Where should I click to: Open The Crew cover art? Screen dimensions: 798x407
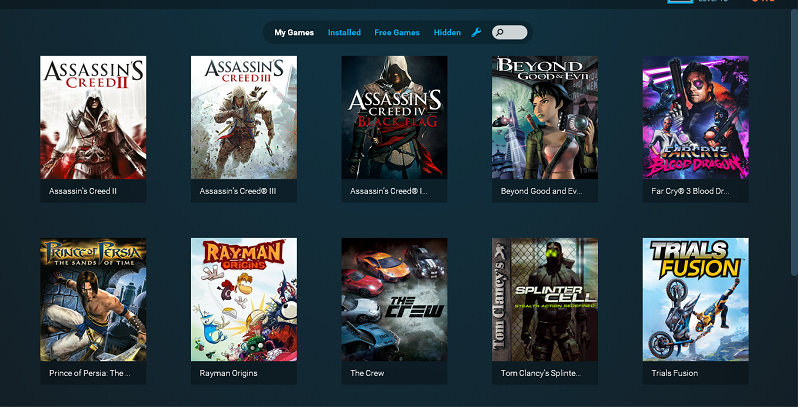click(394, 300)
